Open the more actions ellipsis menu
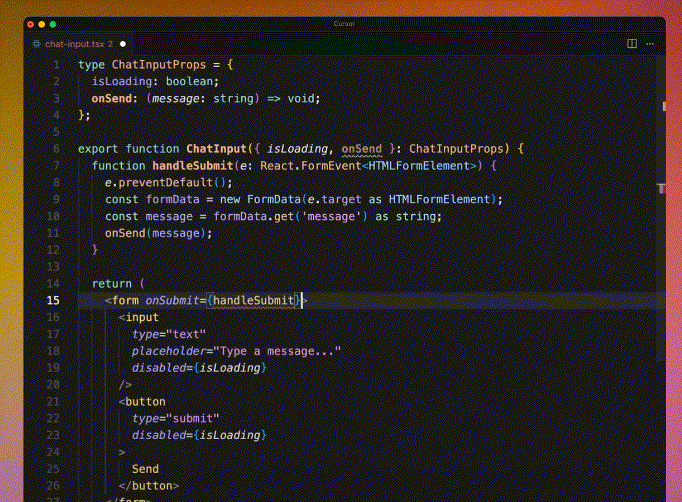 coord(650,44)
